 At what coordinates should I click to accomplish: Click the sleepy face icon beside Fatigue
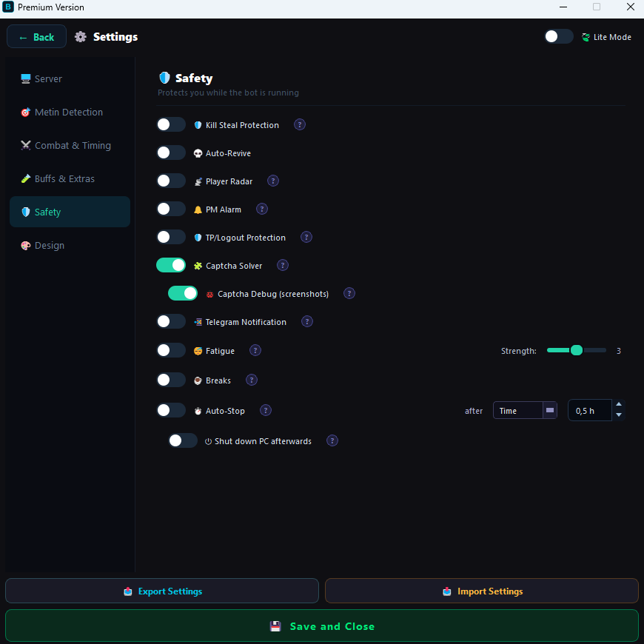[x=198, y=351]
